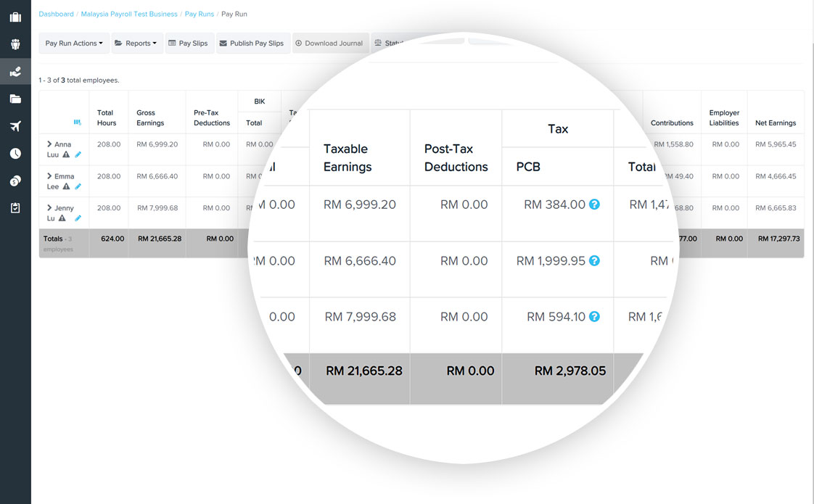Expand Jenny Lu's row details
This screenshot has width=814, height=504.
(50, 208)
